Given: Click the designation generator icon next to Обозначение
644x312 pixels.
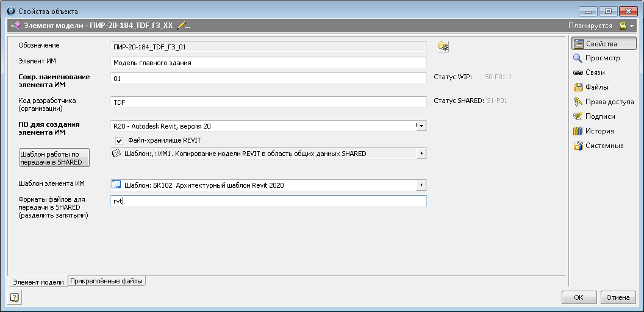Looking at the screenshot, I should [443, 46].
